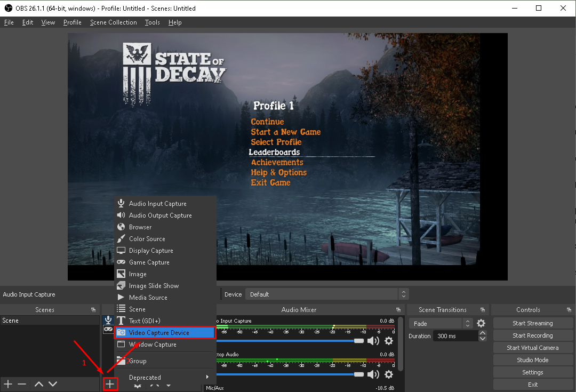Click the Duration field showing 300 ms

456,336
